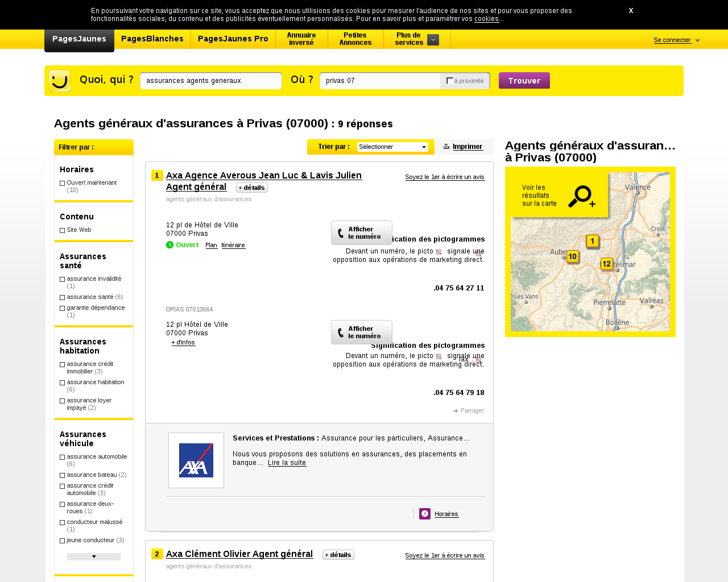Check the 'assurance automobile' filter
The image size is (728, 582).
[x=63, y=457]
